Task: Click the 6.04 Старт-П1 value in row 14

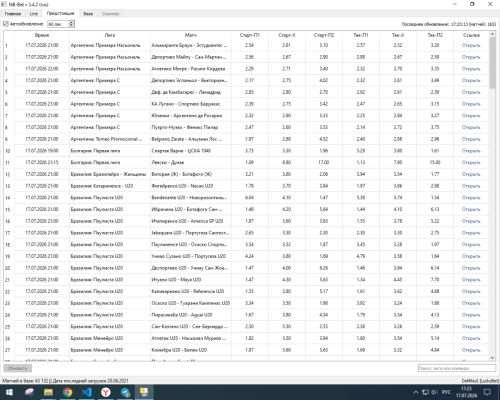Action: pos(249,198)
